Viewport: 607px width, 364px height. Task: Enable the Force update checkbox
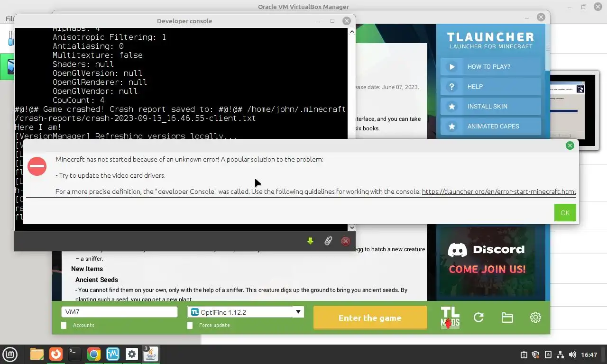[190, 325]
